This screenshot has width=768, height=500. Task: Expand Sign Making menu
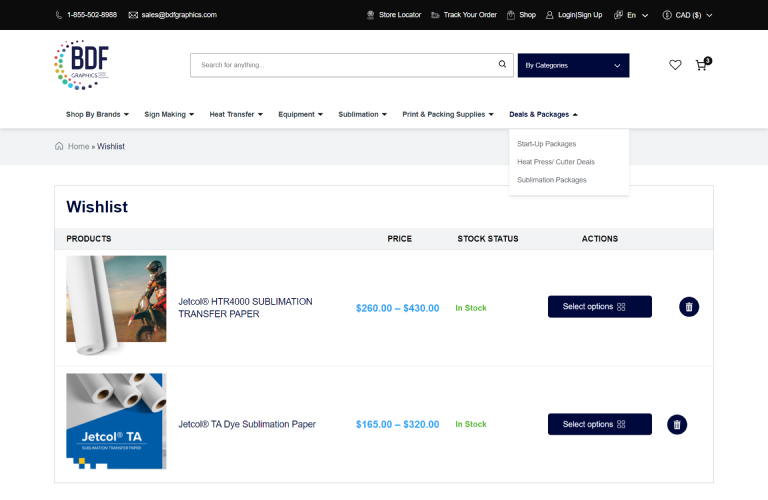click(169, 114)
